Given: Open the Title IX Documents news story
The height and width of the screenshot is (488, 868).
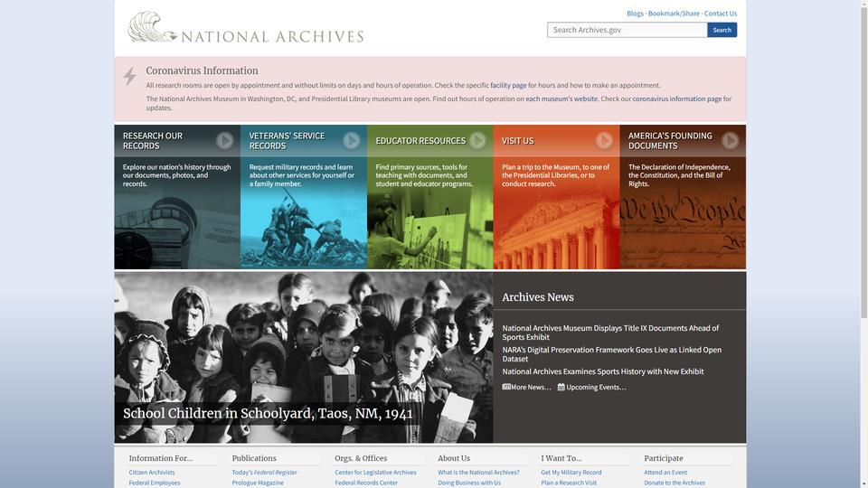Looking at the screenshot, I should (x=610, y=332).
